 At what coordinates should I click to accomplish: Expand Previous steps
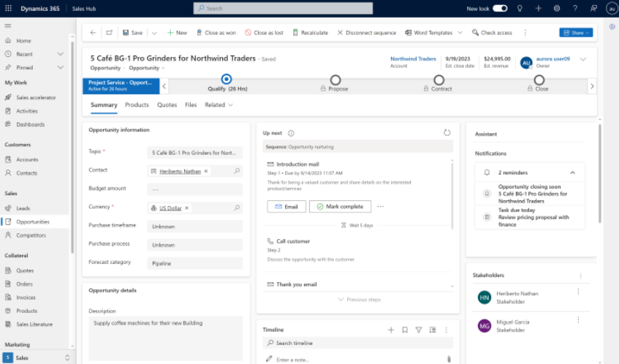[360, 300]
